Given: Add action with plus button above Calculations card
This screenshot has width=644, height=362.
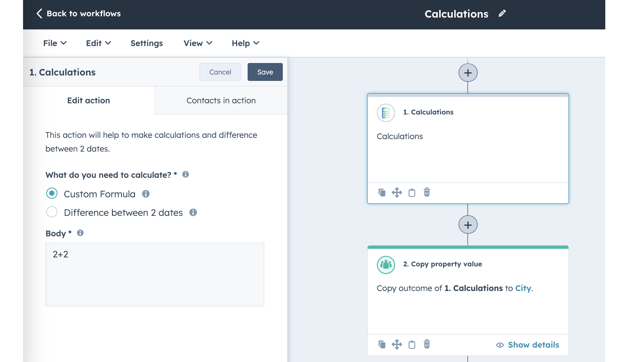Looking at the screenshot, I should (x=468, y=73).
